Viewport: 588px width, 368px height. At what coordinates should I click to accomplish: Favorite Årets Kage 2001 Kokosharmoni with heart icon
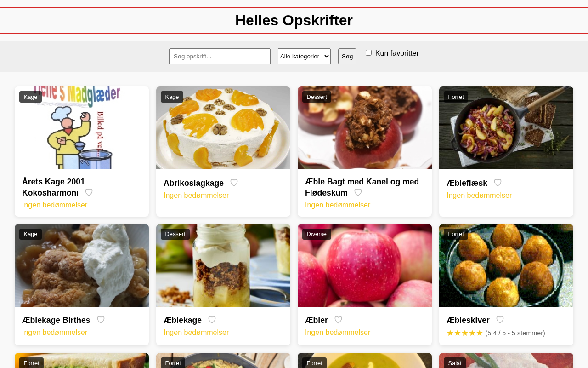(89, 193)
